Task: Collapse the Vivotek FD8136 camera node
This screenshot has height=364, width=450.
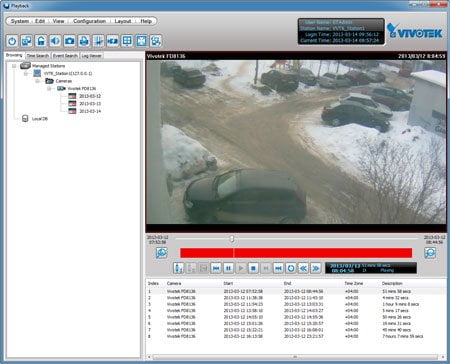Action: click(x=49, y=88)
